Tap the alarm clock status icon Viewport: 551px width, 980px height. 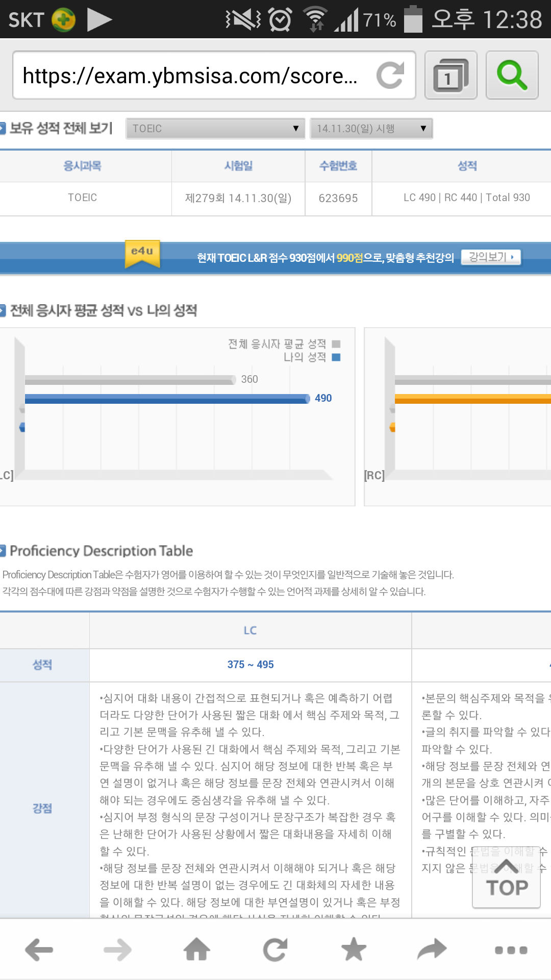pyautogui.click(x=280, y=20)
